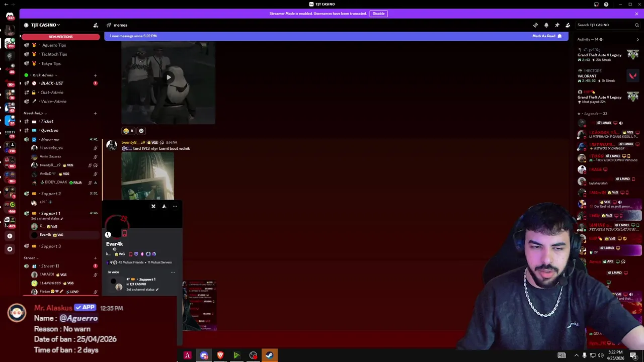Join Tachtoch Tips voice channel
644x362 pixels.
60,54
